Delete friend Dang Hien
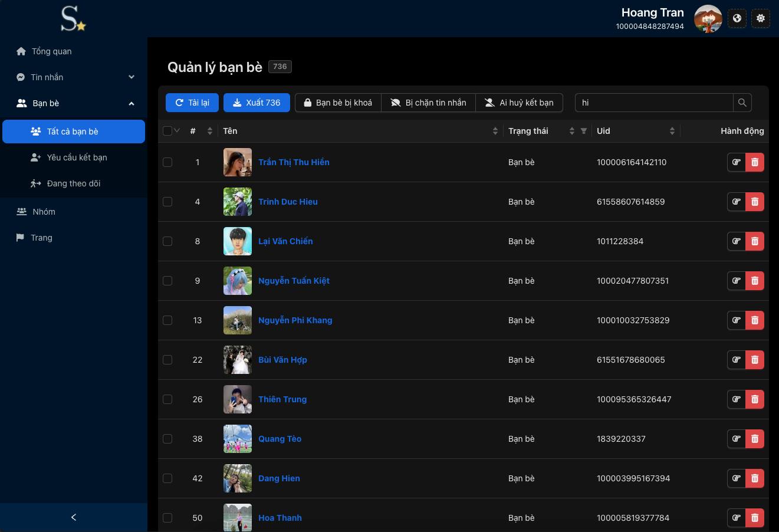 click(755, 478)
